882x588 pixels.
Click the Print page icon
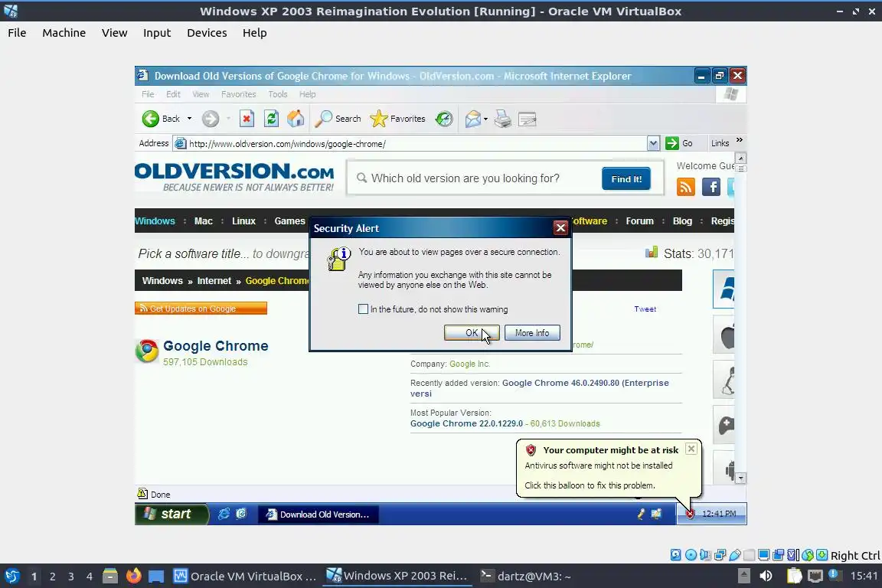[503, 119]
